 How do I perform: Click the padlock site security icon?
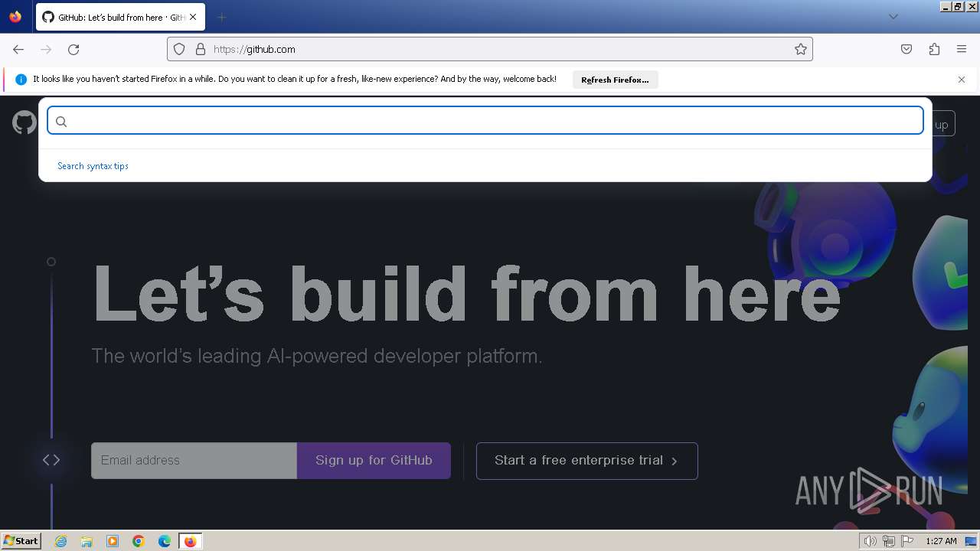coord(201,49)
